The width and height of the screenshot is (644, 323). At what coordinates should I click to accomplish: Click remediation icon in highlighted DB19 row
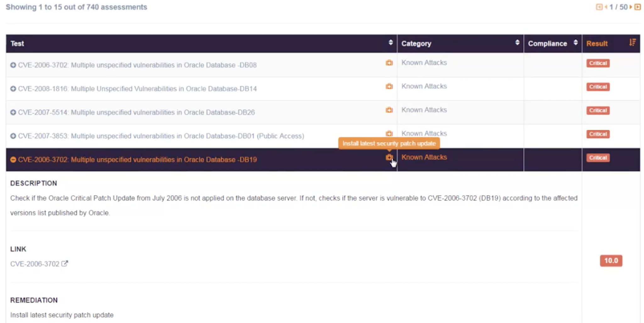[389, 157]
